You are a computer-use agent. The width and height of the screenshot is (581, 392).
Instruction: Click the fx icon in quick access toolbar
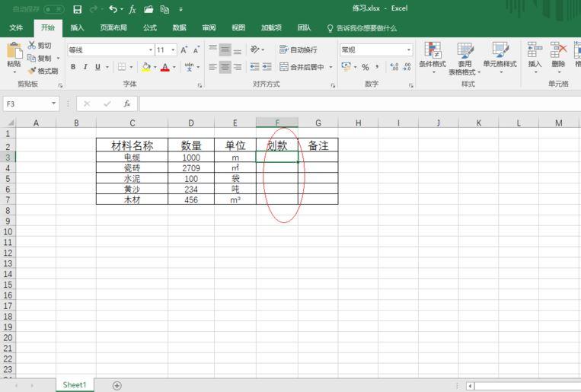[x=132, y=9]
